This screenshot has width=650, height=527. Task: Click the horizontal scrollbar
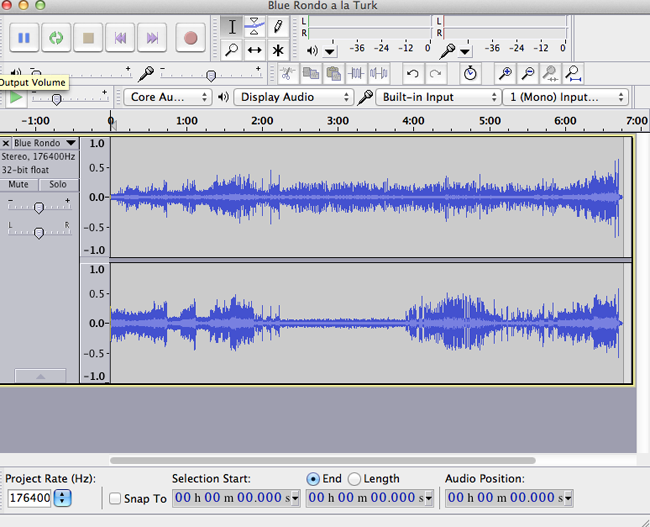pyautogui.click(x=323, y=460)
